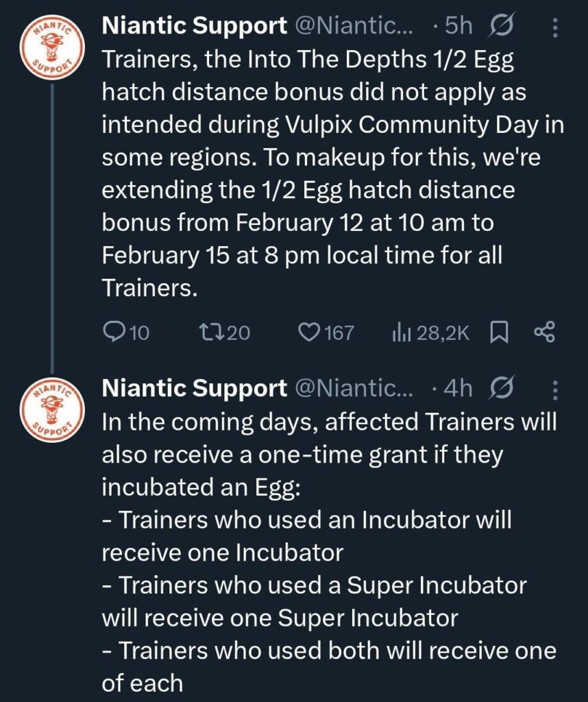Image resolution: width=588 pixels, height=702 pixels.
Task: Unlike by tapping the heart icon again
Action: [312, 333]
